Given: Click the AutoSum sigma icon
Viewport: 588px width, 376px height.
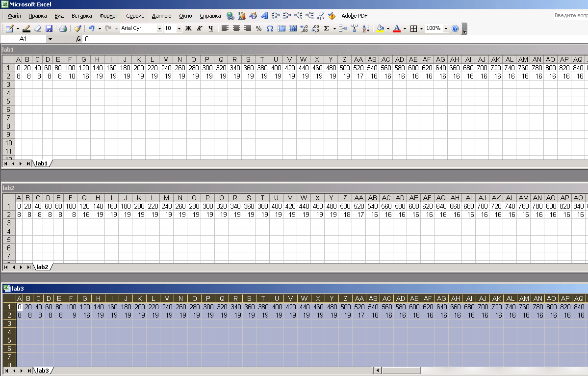Looking at the screenshot, I should click(326, 28).
